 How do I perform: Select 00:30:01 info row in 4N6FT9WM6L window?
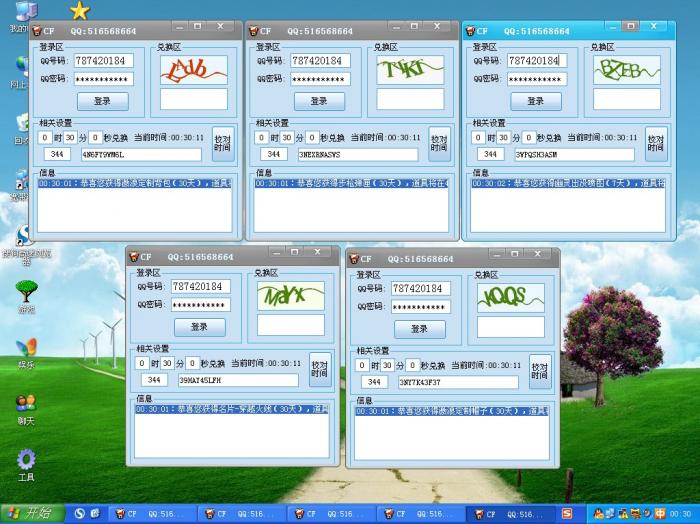point(134,183)
